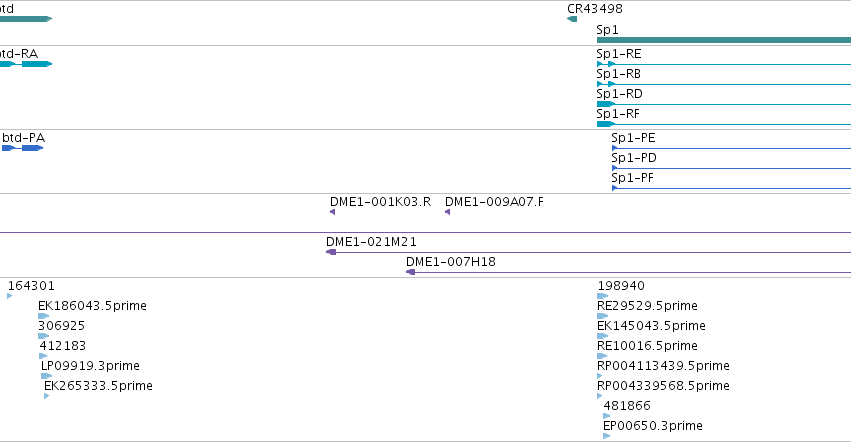Click the 306925 feature label

[61, 326]
